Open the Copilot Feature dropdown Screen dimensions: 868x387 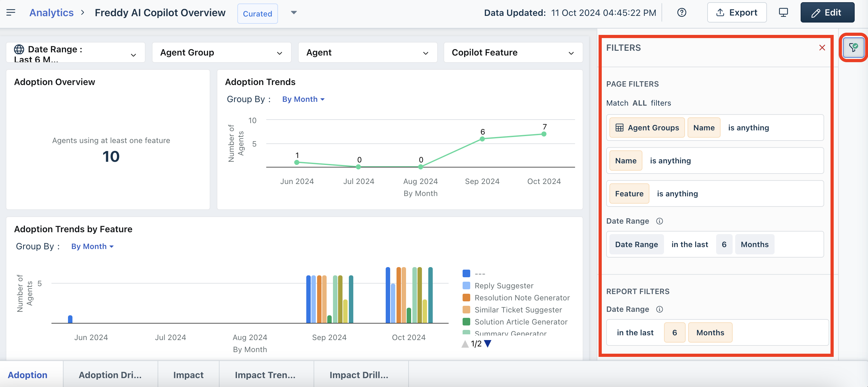(x=513, y=52)
